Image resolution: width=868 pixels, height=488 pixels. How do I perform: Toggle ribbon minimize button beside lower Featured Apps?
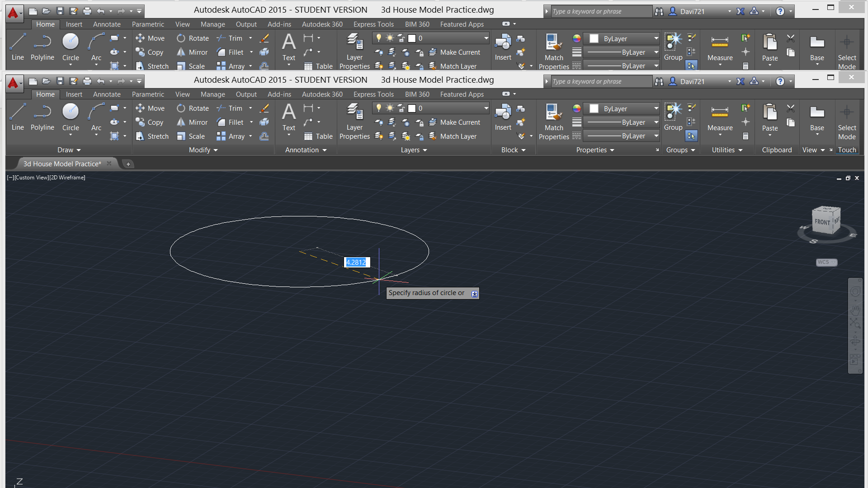[506, 94]
